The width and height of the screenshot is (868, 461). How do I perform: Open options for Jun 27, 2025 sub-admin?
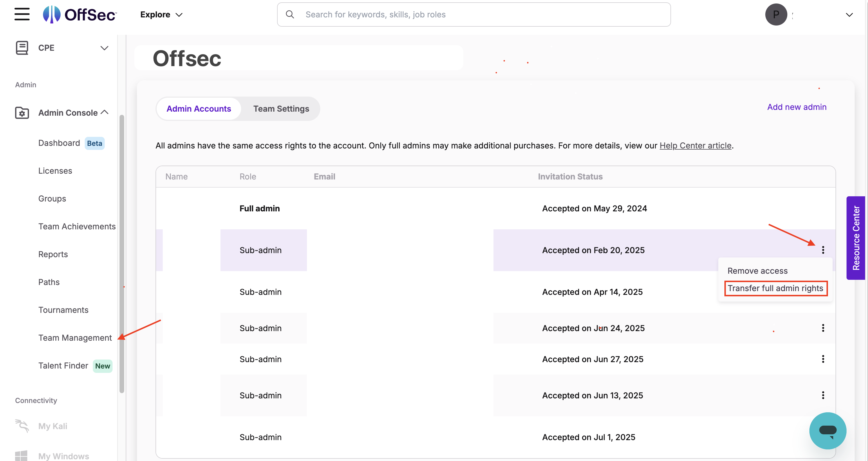[823, 359]
